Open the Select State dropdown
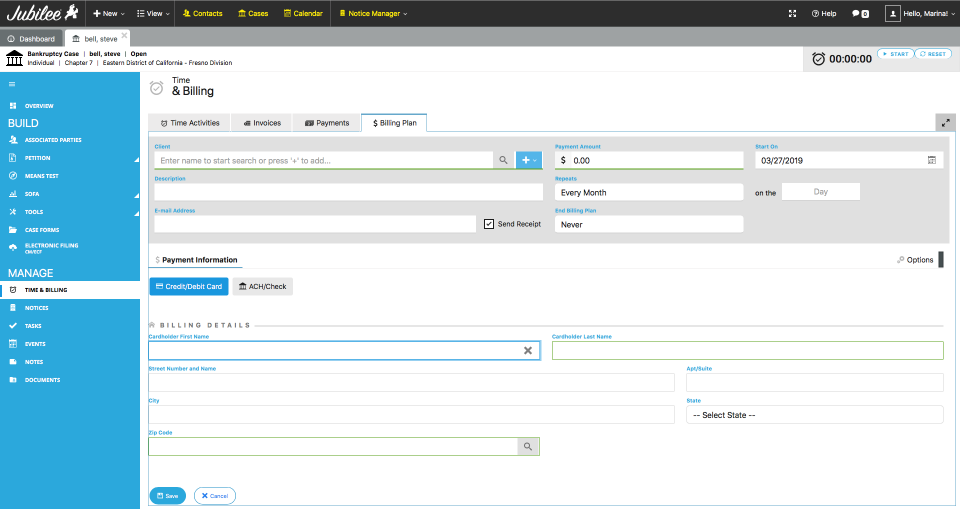Image resolution: width=960 pixels, height=509 pixels. point(815,415)
